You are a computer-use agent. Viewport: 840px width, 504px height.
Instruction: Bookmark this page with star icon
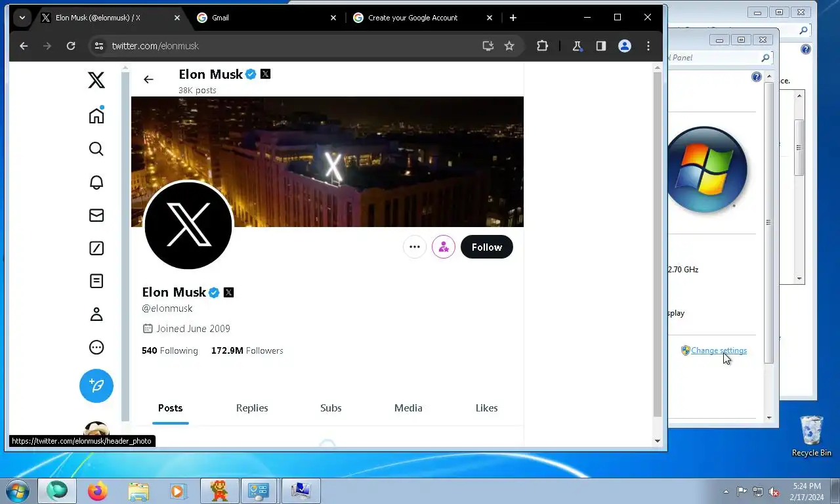[x=509, y=46]
